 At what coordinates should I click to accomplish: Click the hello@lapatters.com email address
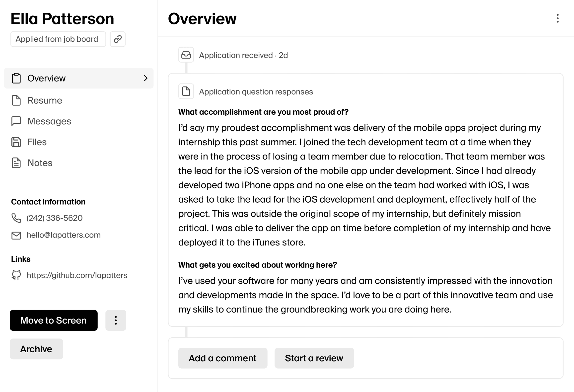coord(64,235)
